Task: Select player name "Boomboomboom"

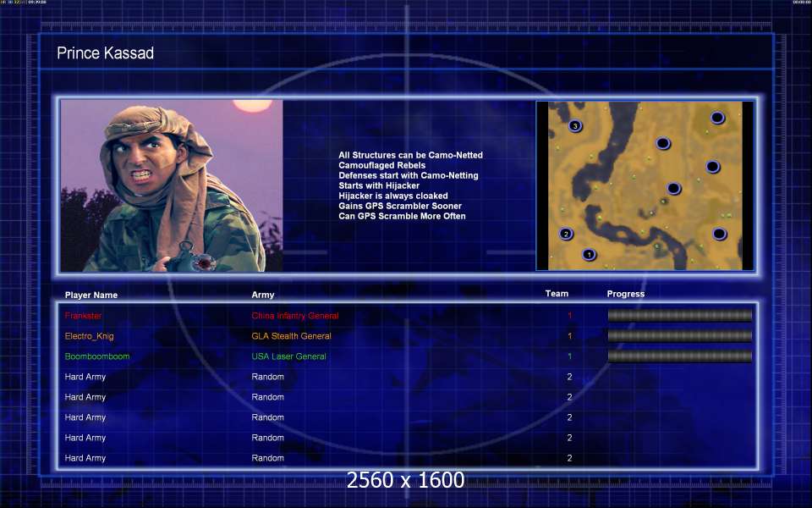Action: tap(97, 356)
